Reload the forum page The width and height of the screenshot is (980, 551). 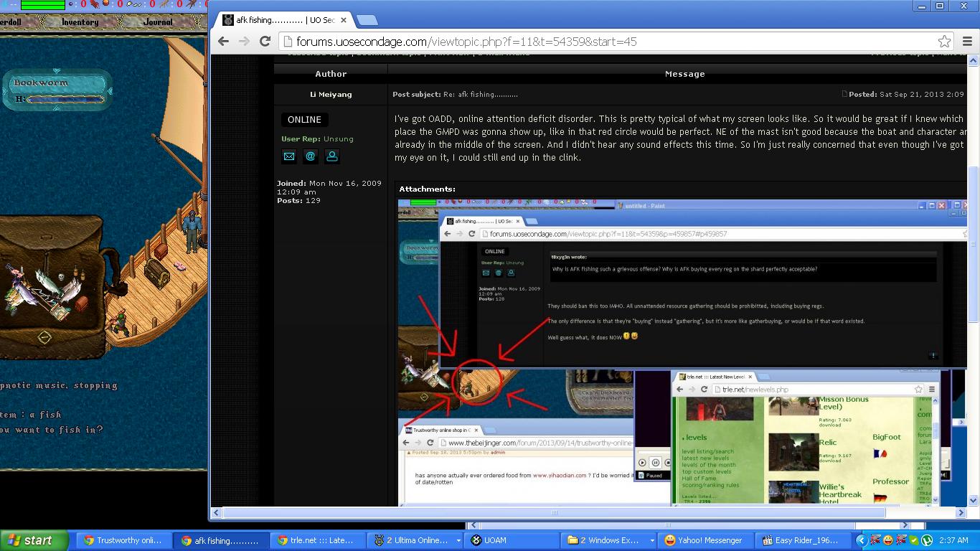pos(265,42)
